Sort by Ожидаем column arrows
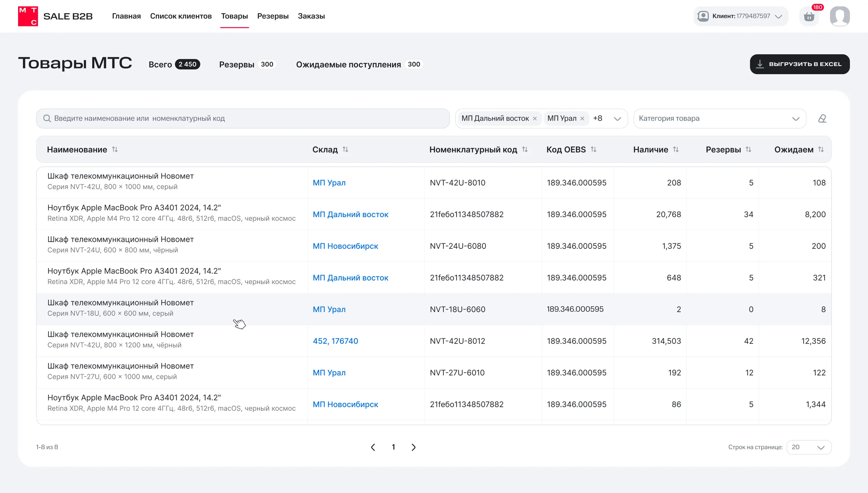868x493 pixels. (821, 149)
